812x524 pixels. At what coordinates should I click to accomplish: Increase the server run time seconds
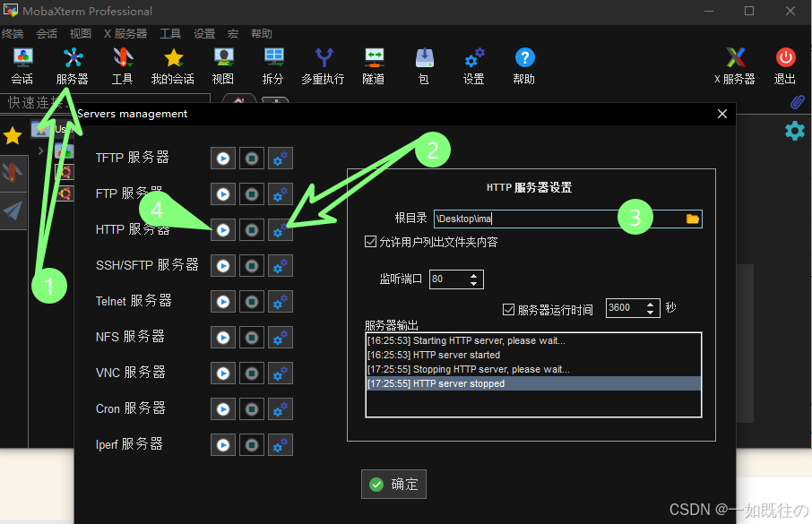pyautogui.click(x=650, y=305)
